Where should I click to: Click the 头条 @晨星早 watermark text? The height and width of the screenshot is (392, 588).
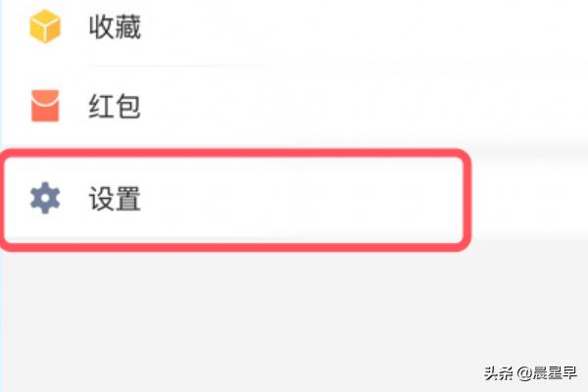pos(530,372)
